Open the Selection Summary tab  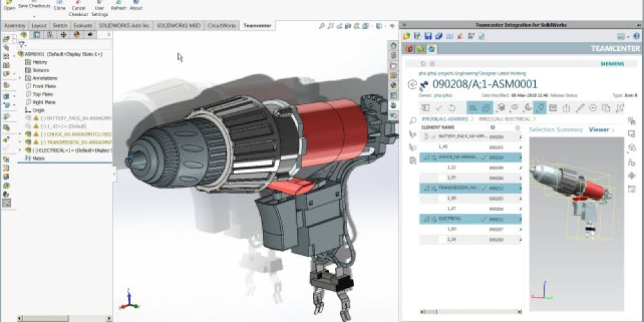(x=556, y=130)
